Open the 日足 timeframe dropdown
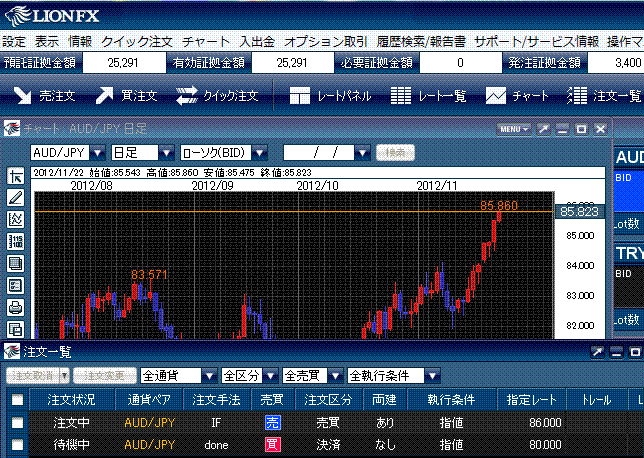This screenshot has width=644, height=458. click(166, 153)
